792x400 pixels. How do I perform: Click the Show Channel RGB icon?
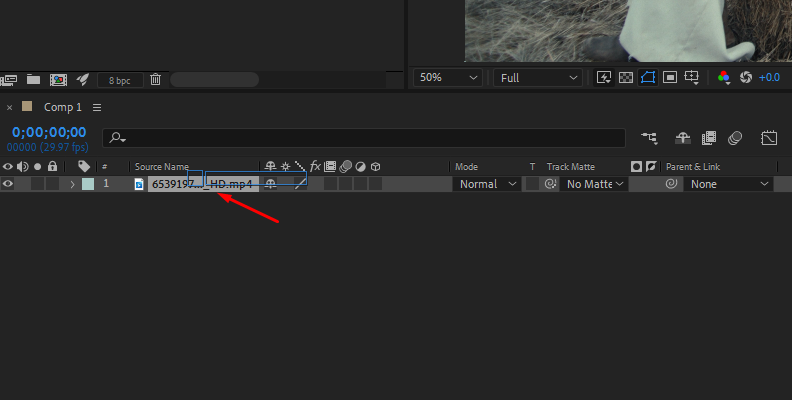coord(724,77)
